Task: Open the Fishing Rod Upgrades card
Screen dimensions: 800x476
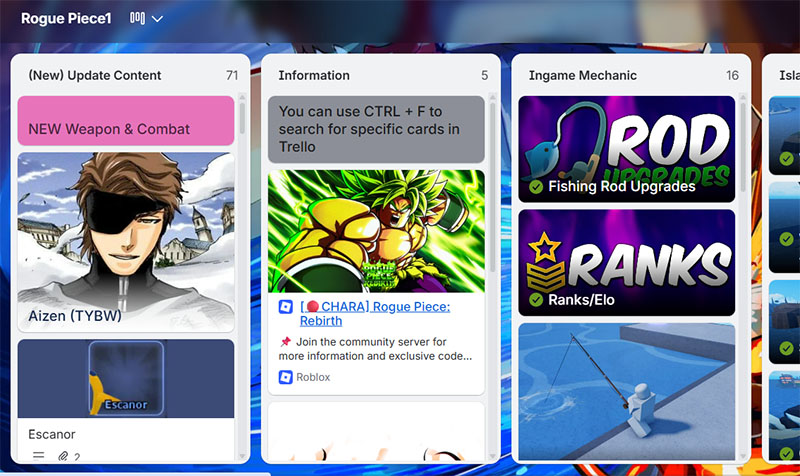Action: pyautogui.click(x=627, y=149)
